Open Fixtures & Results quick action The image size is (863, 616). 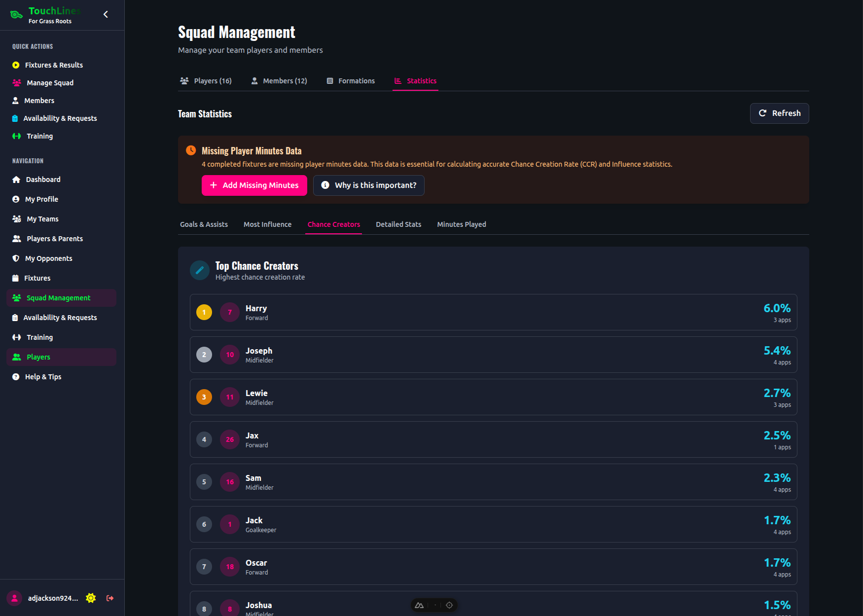tap(54, 65)
